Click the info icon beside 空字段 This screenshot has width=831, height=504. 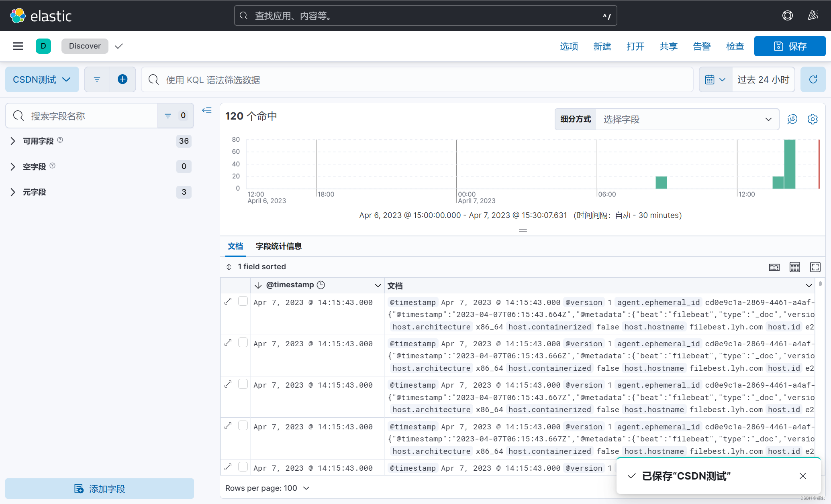click(53, 166)
